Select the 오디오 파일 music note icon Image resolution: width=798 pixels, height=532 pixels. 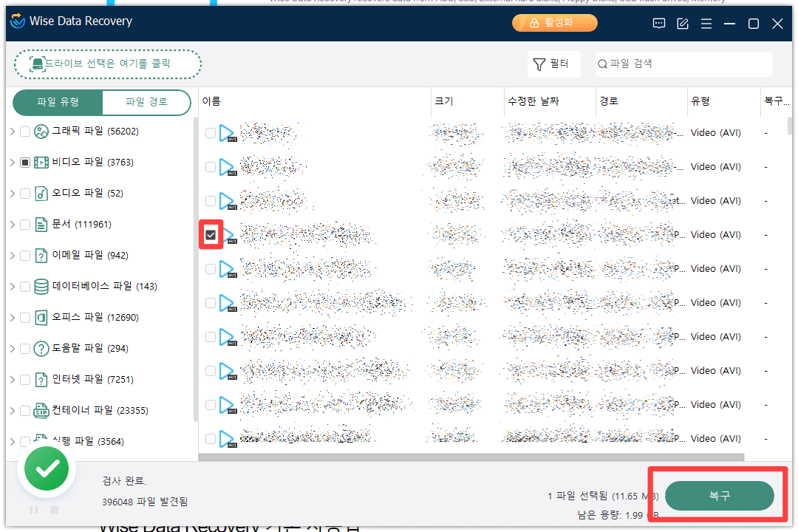(x=41, y=193)
